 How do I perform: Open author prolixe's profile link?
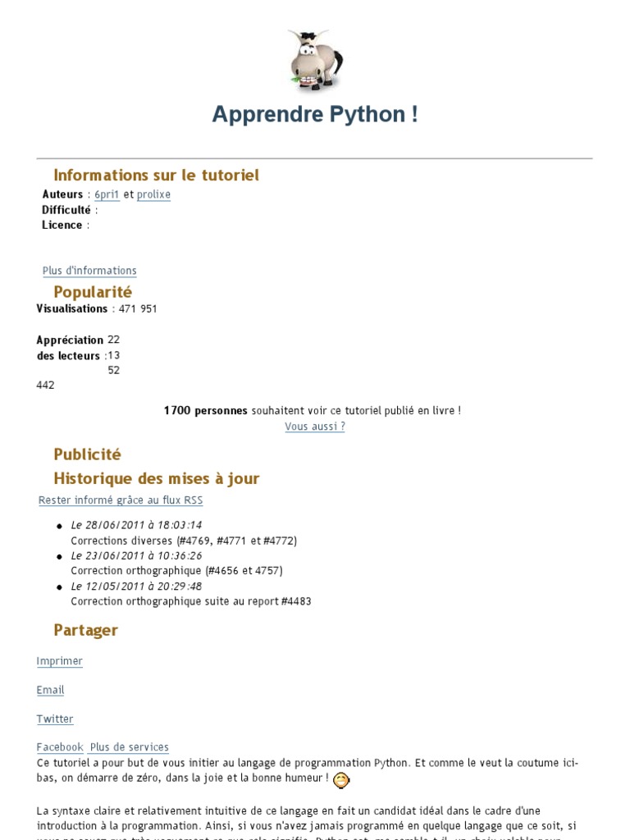click(x=153, y=195)
